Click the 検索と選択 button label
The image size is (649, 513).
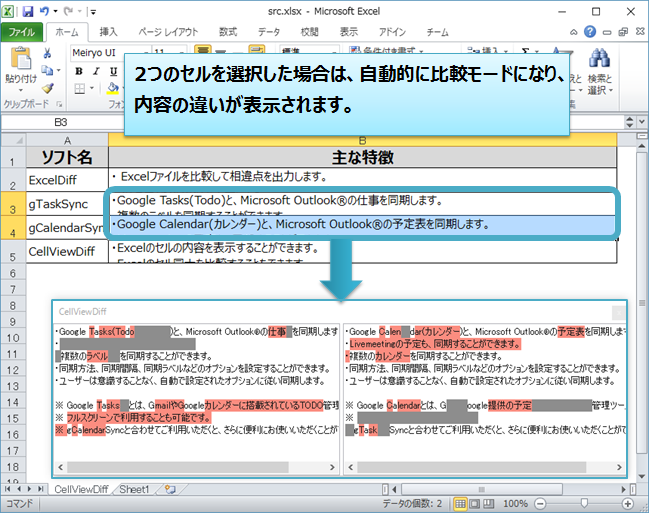[599, 84]
